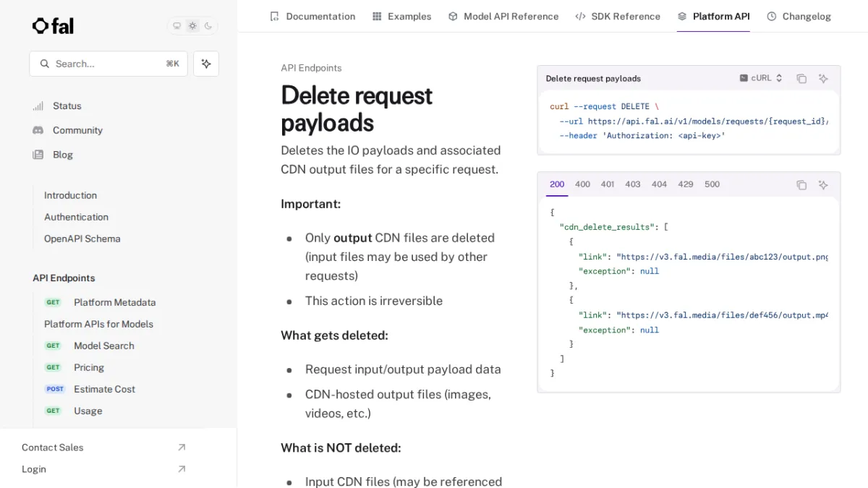Image resolution: width=868 pixels, height=488 pixels.
Task: Click the API Endpoints breadcrumb above title
Action: click(x=311, y=68)
